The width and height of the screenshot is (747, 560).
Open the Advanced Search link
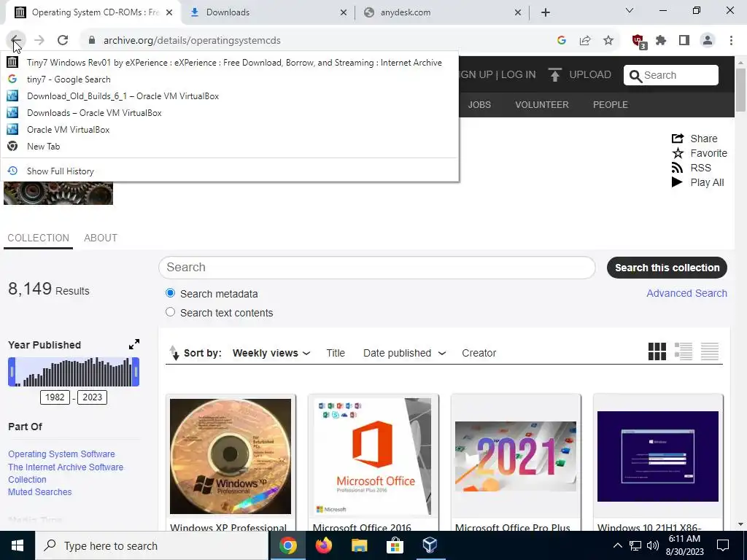pos(686,293)
